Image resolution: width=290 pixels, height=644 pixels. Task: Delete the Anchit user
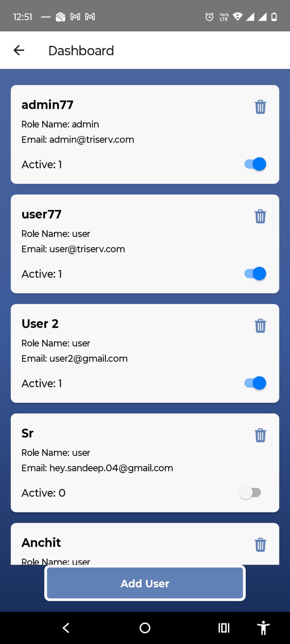(x=260, y=545)
